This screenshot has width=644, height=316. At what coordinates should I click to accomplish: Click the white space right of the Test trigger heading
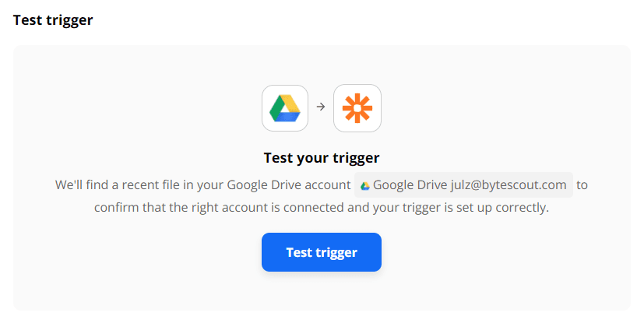(x=350, y=20)
